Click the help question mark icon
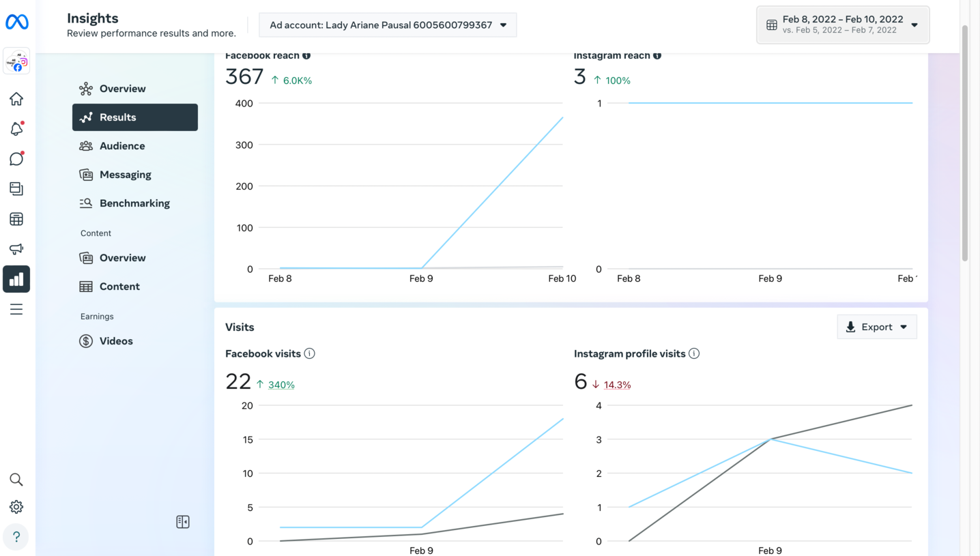The image size is (980, 556). point(16,537)
